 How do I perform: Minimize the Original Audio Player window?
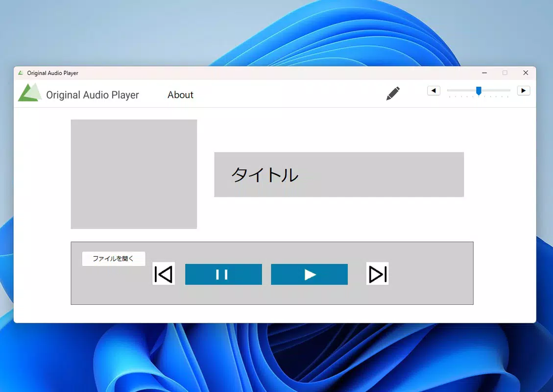click(484, 73)
